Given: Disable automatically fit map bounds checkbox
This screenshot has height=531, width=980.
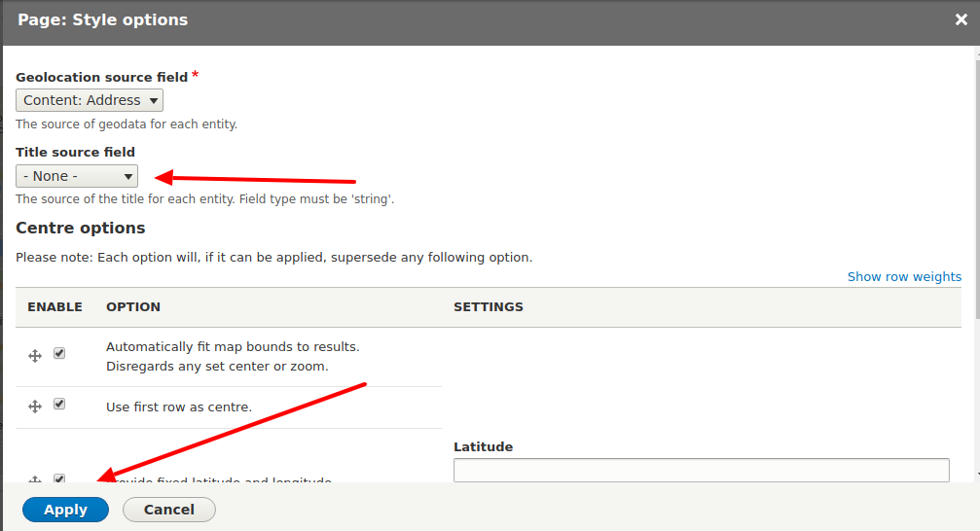Looking at the screenshot, I should tap(59, 354).
